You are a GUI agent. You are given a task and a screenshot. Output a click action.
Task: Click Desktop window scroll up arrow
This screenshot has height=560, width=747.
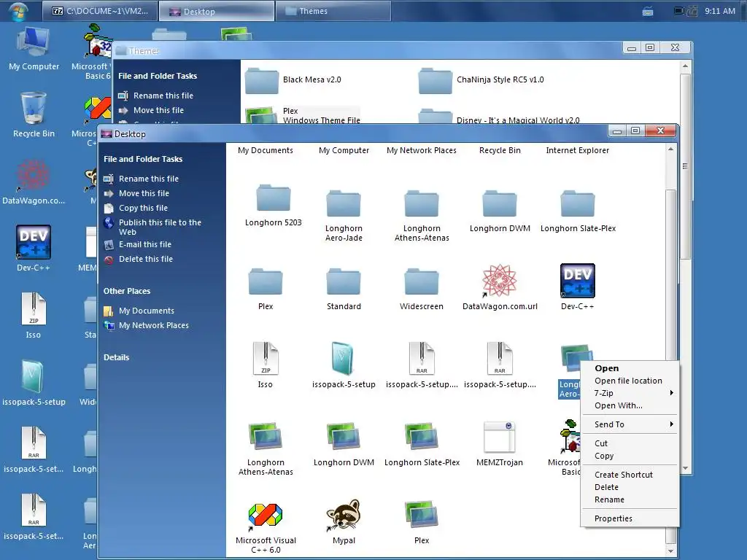[x=670, y=149]
